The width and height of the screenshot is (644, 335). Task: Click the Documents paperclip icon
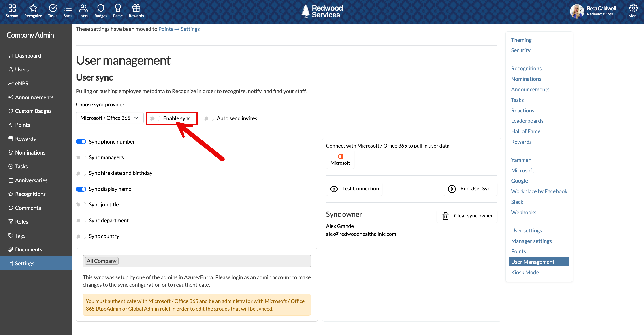[11, 249]
